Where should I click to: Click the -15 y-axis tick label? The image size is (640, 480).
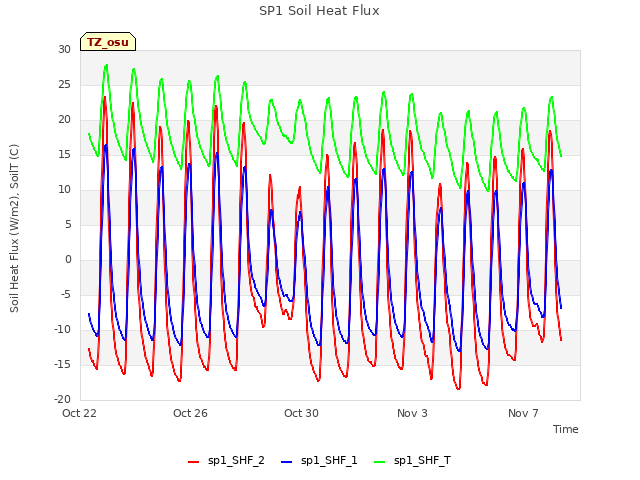62,364
